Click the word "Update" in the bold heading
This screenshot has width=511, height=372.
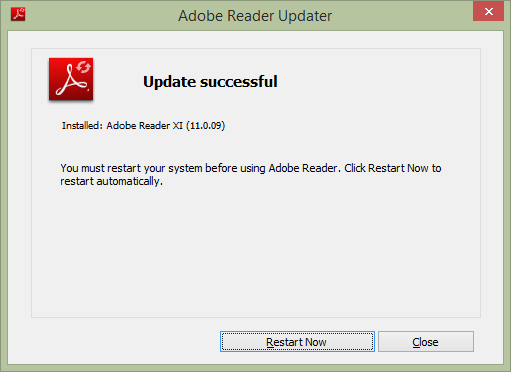[169, 82]
